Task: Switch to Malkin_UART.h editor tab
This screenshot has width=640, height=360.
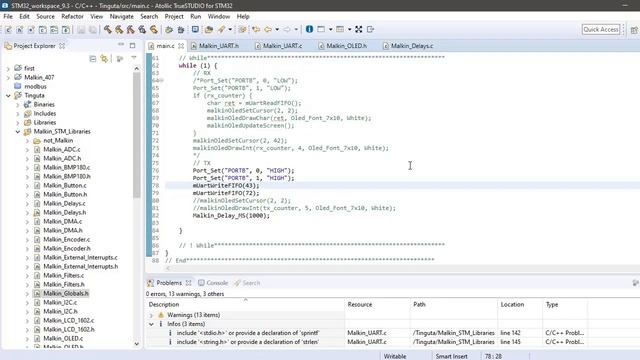Action: pyautogui.click(x=215, y=46)
